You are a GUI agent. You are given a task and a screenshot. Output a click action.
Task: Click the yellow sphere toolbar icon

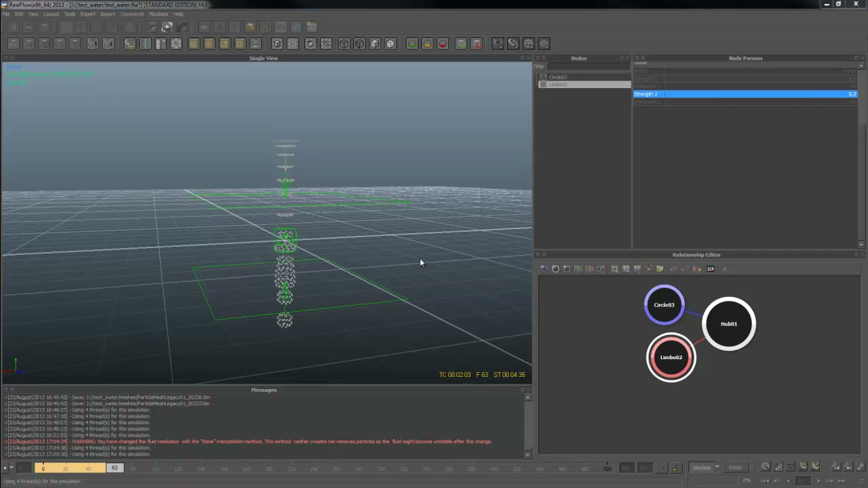[x=427, y=44]
